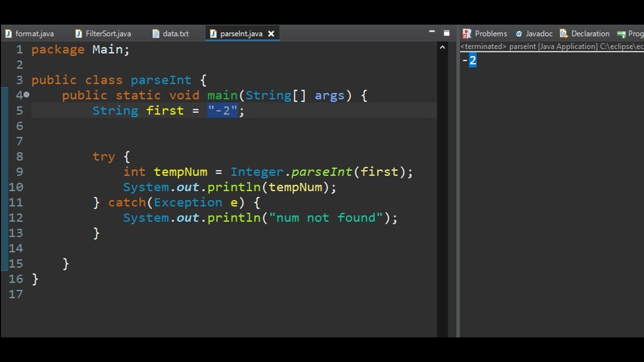Image resolution: width=644 pixels, height=362 pixels.
Task: Click the highlighted 2 in console output
Action: point(472,61)
